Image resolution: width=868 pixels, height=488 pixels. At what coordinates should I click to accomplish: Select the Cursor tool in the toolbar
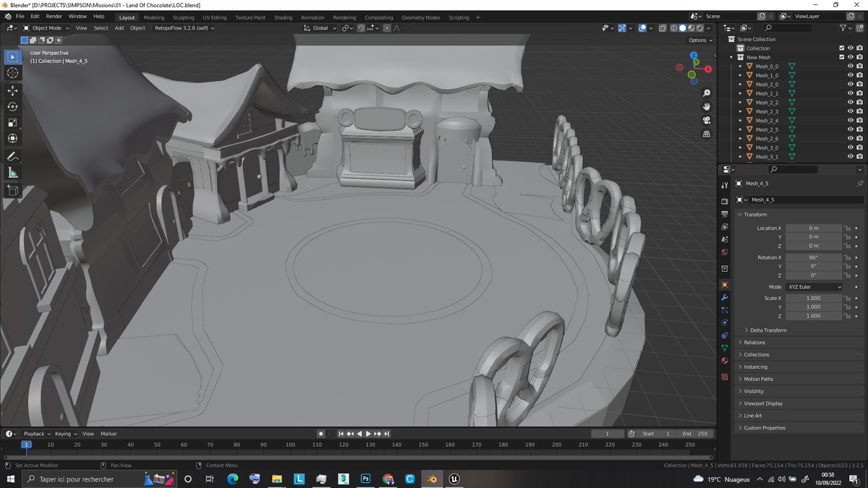12,72
